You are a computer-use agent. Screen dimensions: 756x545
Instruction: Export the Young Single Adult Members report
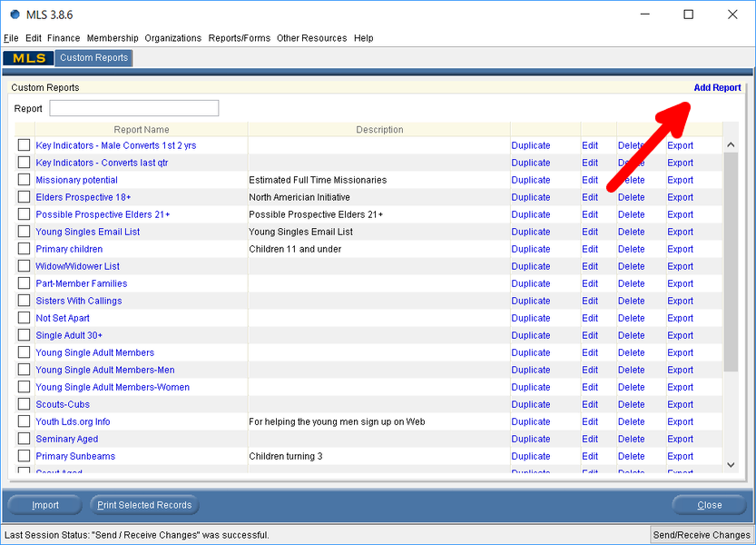[x=680, y=352]
